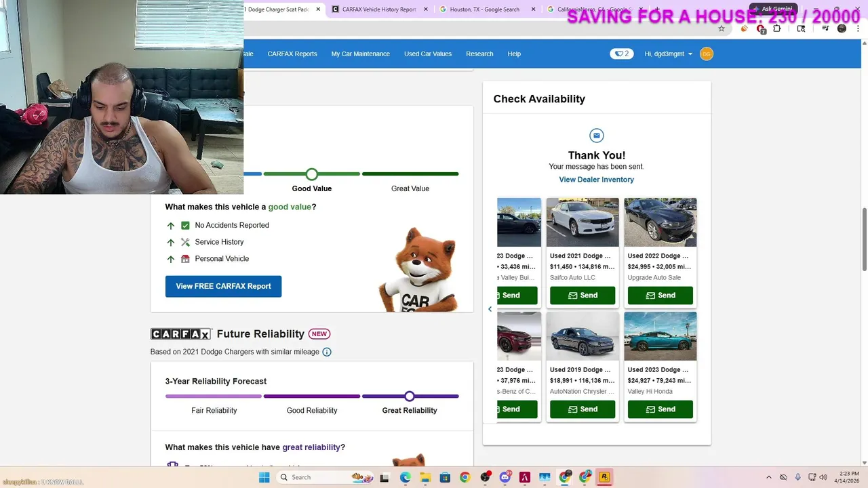
Task: Click the Chrome profile avatar icon
Action: [x=842, y=28]
